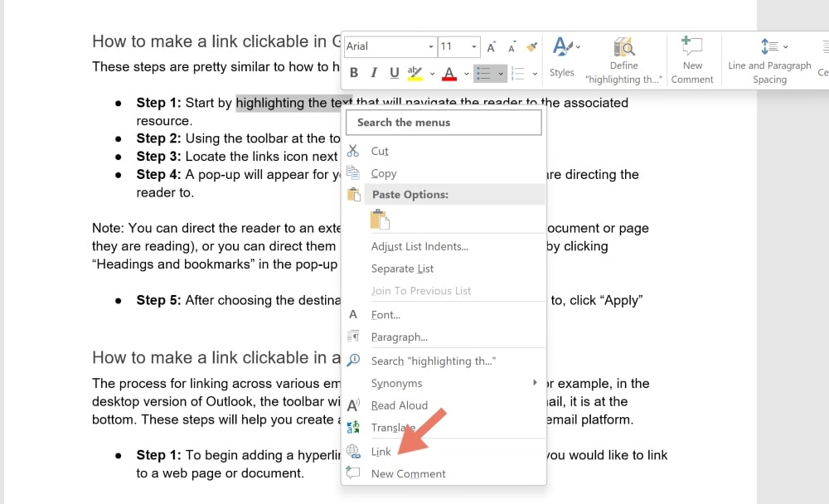Click the Copy icon in the menu
The image size is (829, 504).
tap(356, 173)
